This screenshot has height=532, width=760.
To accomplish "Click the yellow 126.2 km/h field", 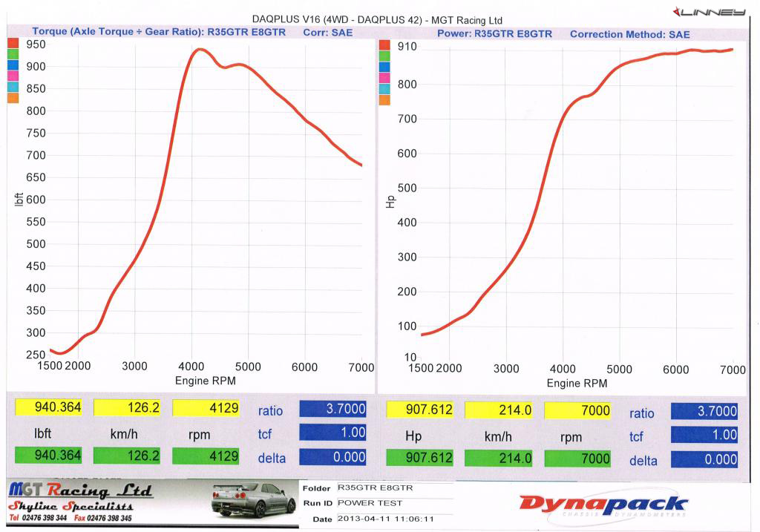I will tap(127, 407).
